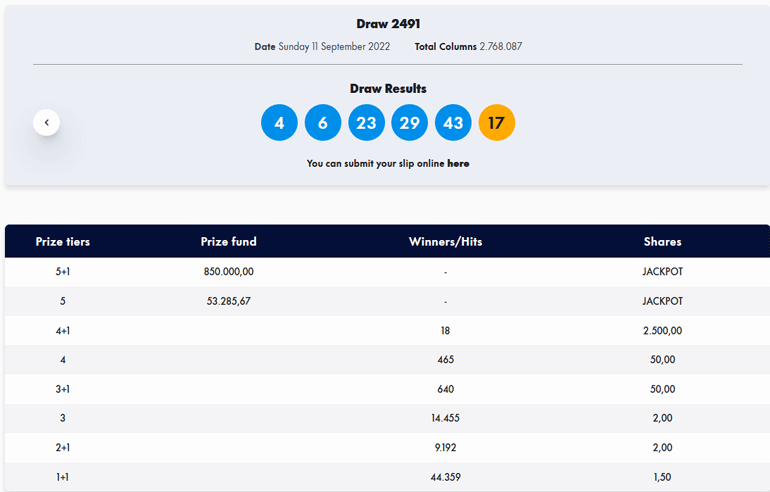Image resolution: width=770 pixels, height=492 pixels.
Task: Click the Prize tiers column header
Action: coord(63,242)
